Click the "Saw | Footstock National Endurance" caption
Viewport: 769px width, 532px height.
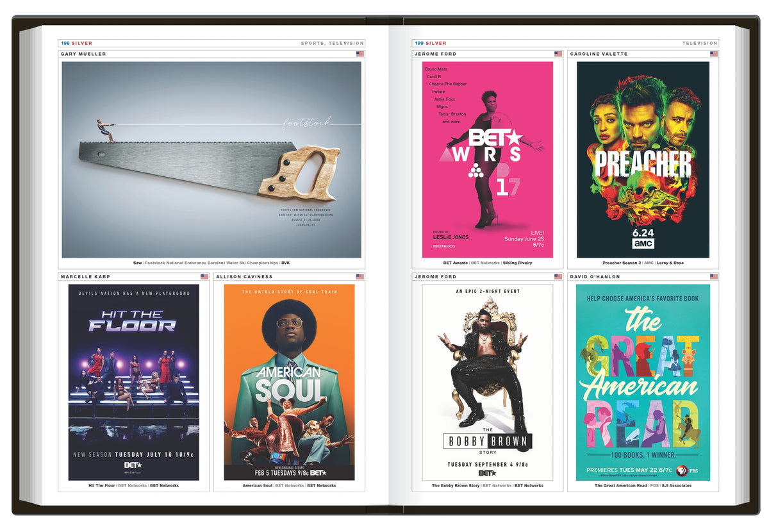pos(211,263)
